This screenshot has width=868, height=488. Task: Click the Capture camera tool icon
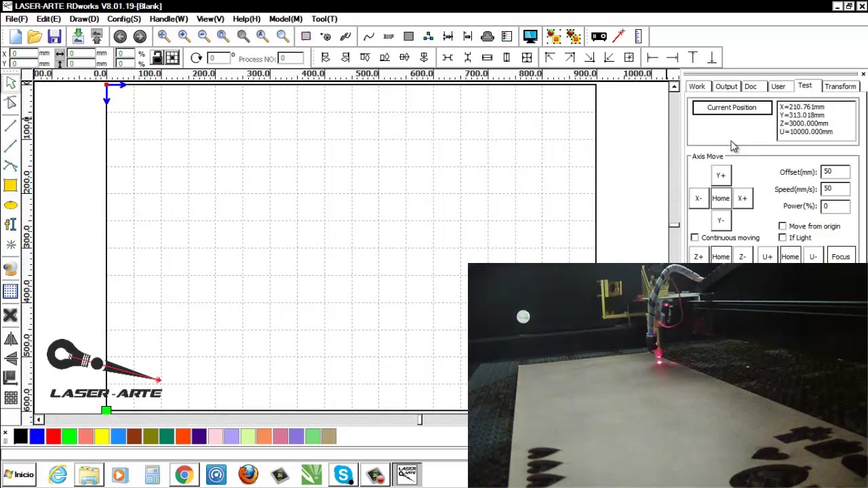[x=10, y=270]
